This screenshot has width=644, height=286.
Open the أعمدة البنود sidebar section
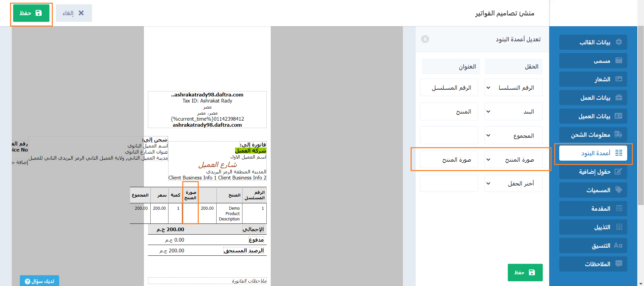593,153
